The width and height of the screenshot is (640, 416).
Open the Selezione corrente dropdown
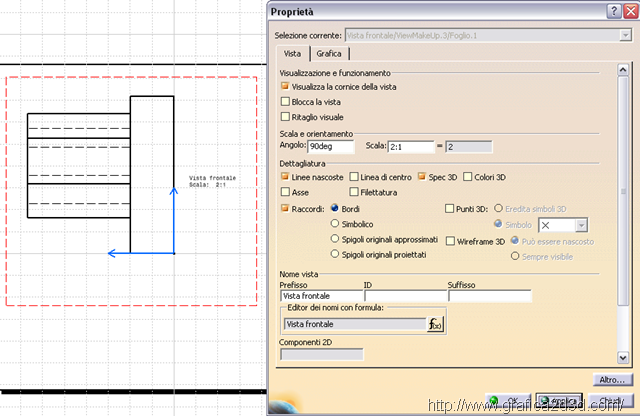pyautogui.click(x=623, y=35)
